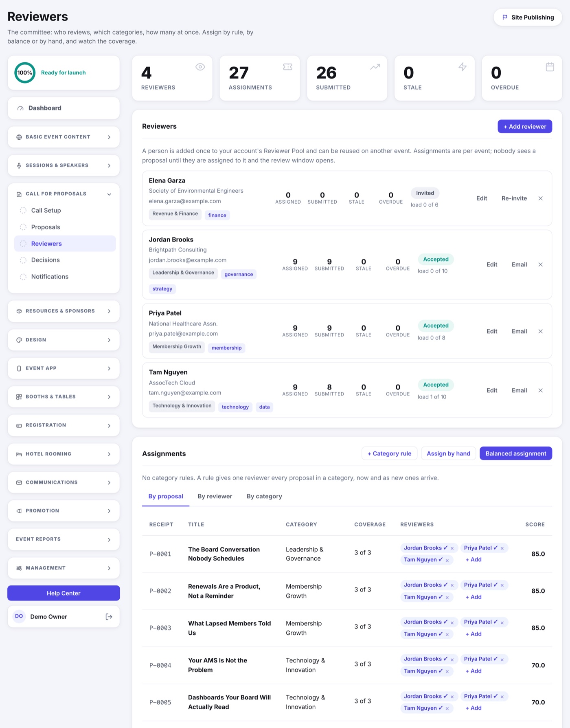Open the Category rule dialog

pyautogui.click(x=389, y=453)
